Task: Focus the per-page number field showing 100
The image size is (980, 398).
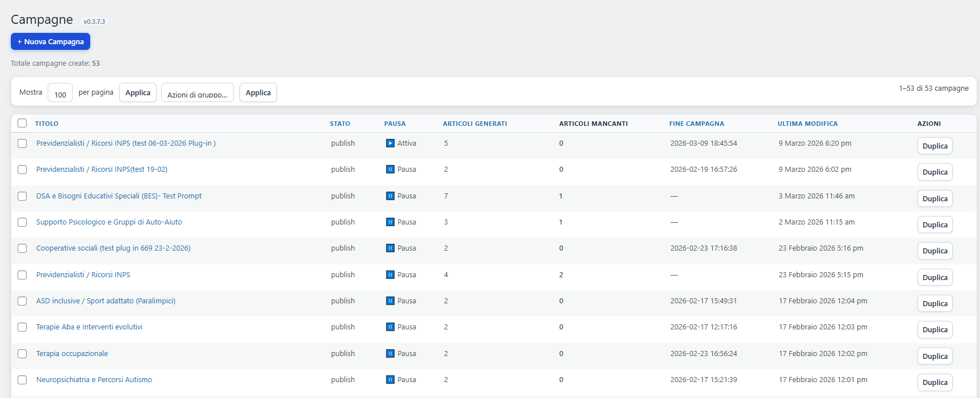Action: click(60, 93)
